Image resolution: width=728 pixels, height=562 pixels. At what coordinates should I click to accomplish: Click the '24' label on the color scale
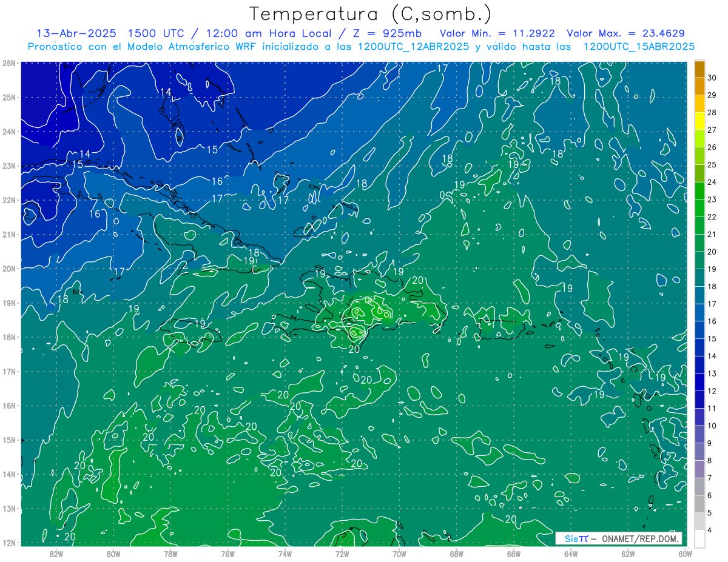712,182
